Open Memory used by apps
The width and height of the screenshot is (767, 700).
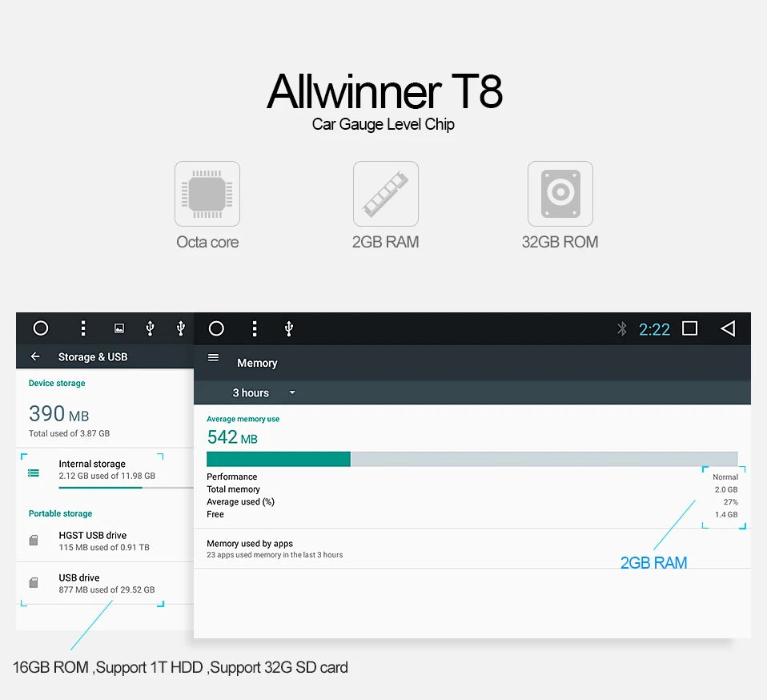[472, 549]
